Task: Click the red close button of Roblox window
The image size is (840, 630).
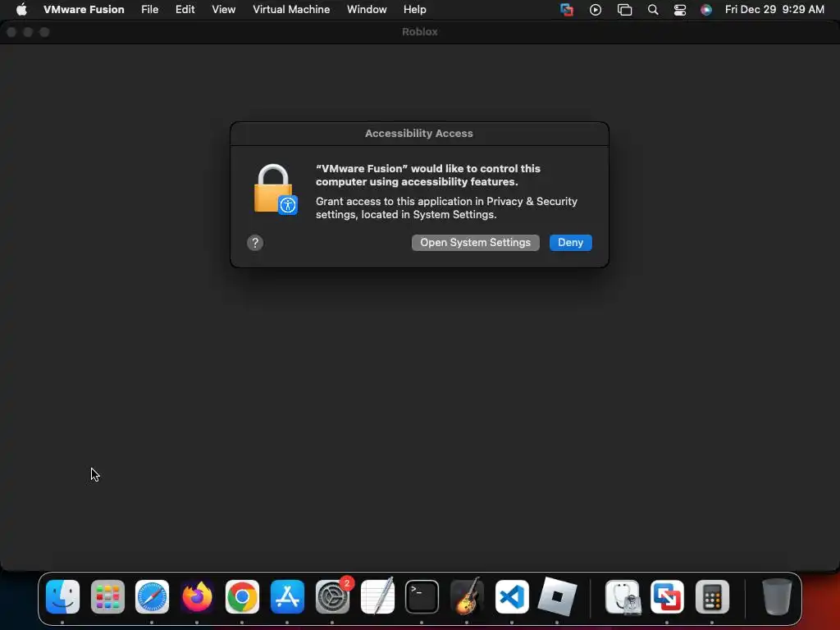Action: click(x=11, y=32)
